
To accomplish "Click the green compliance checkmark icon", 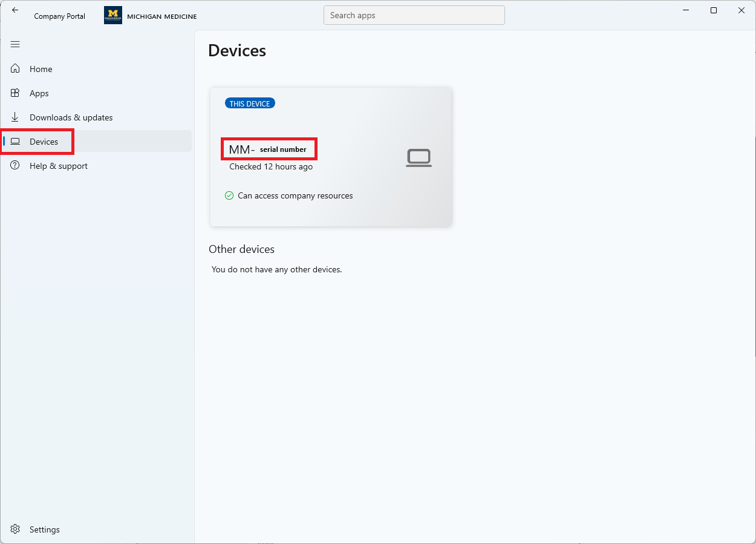I will 229,195.
